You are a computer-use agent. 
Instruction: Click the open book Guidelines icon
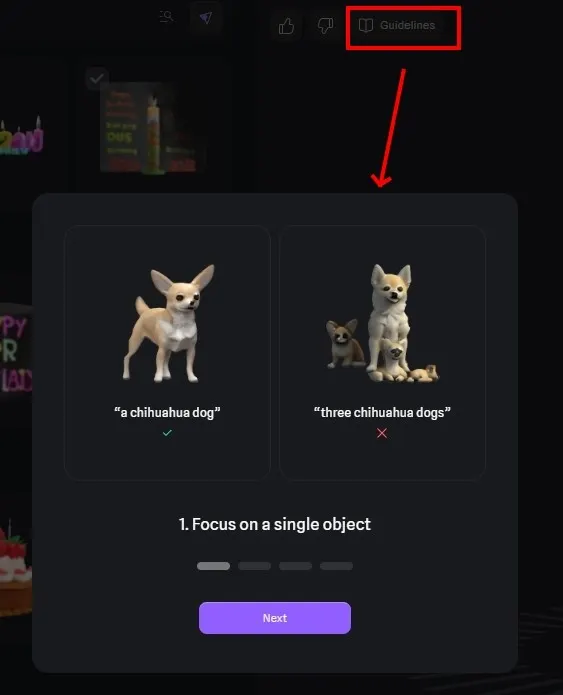[x=366, y=25]
